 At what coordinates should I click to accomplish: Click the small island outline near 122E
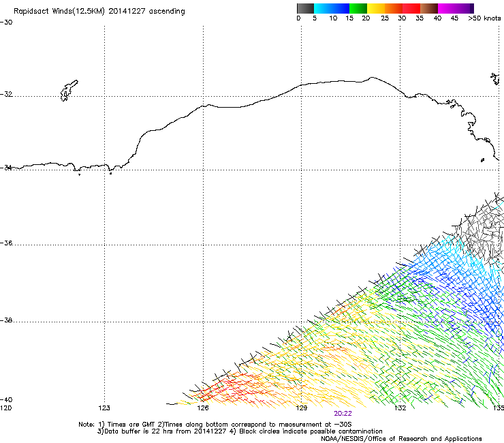[69, 91]
